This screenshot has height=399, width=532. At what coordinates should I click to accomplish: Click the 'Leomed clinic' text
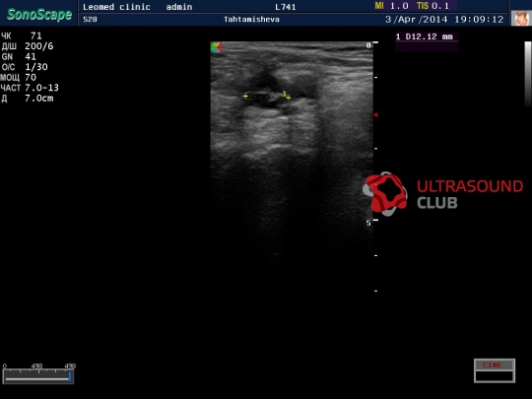tap(116, 7)
